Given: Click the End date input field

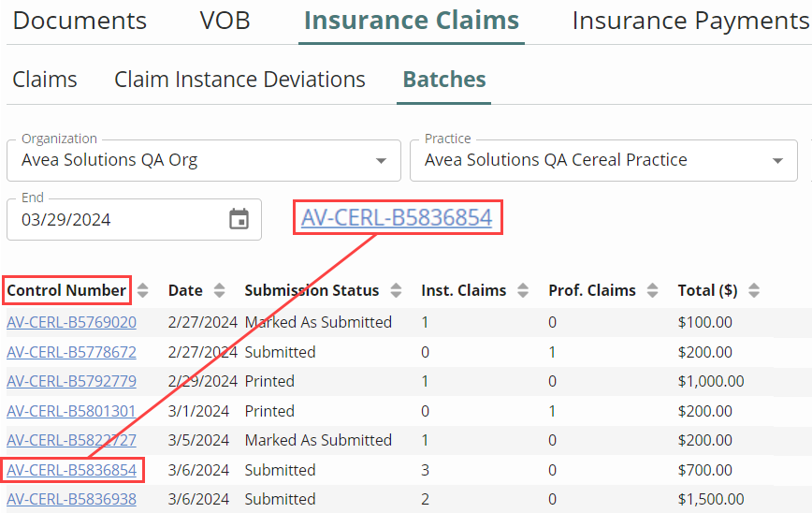Looking at the screenshot, I should tap(112, 220).
